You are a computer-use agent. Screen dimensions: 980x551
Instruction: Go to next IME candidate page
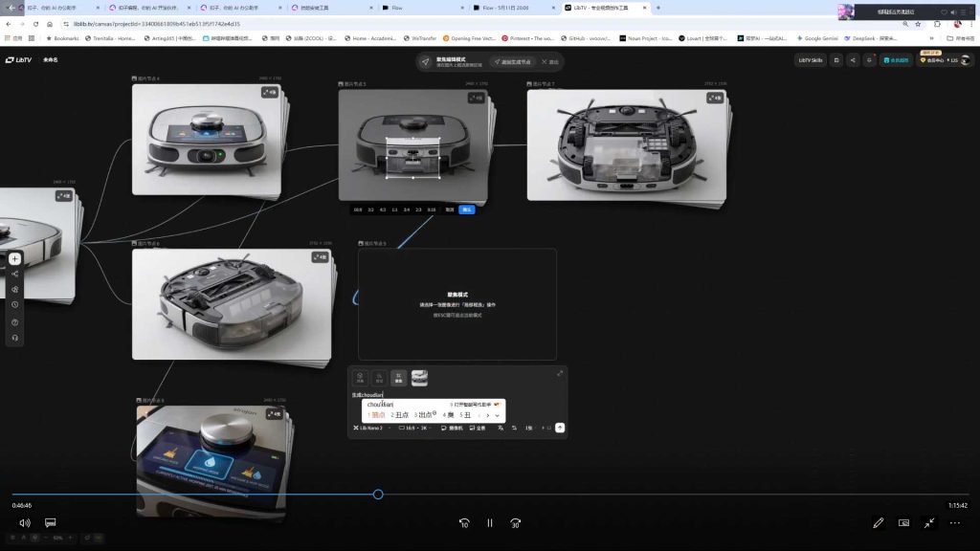(x=488, y=415)
